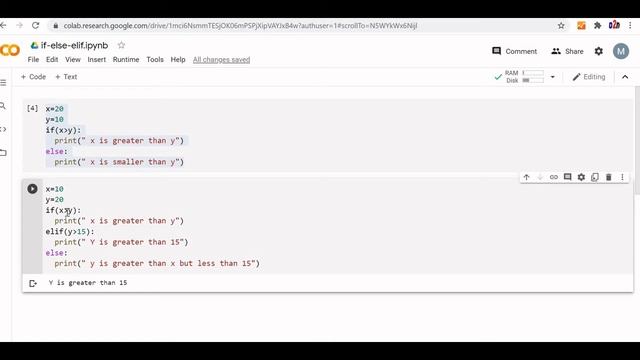
Task: Add a new Text cell
Action: coord(66,77)
